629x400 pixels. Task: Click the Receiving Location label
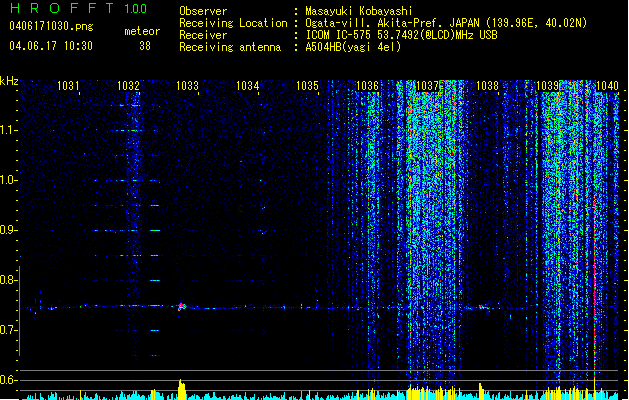coord(233,23)
